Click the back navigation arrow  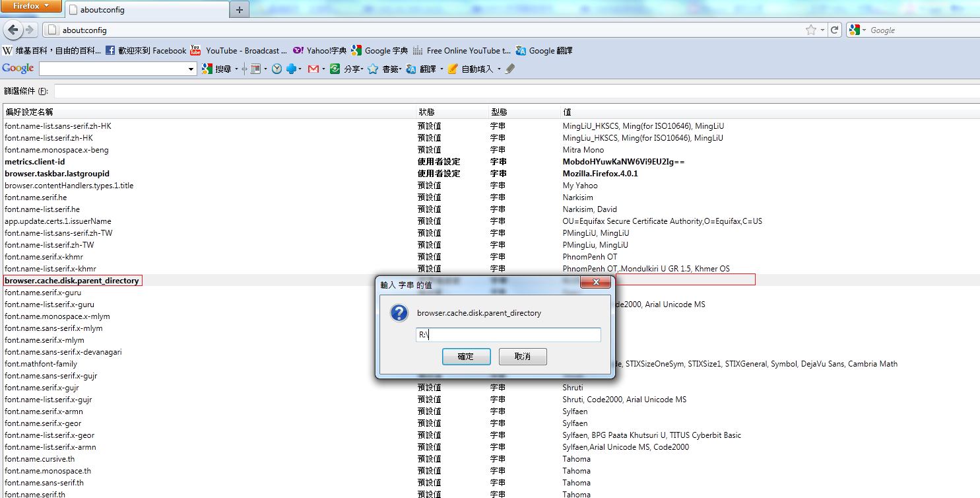pyautogui.click(x=13, y=30)
